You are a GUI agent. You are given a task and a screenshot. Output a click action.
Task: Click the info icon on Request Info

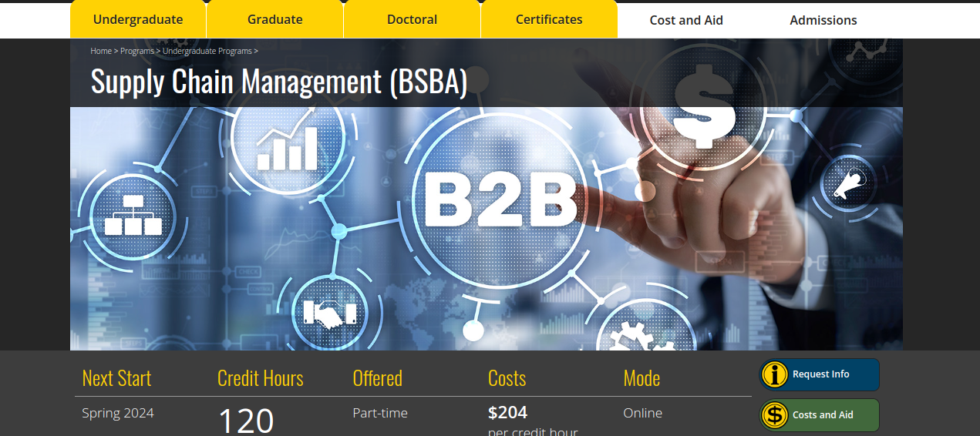point(775,374)
